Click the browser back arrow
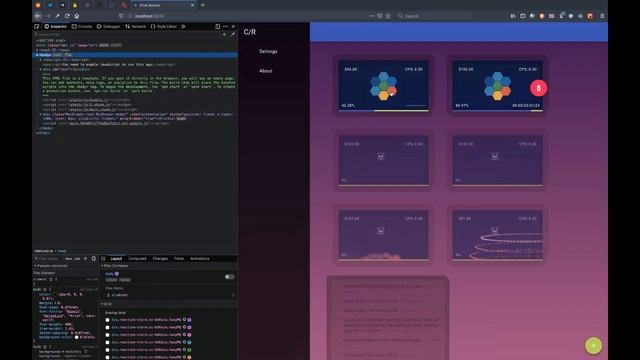Image resolution: width=640 pixels, height=360 pixels. pyautogui.click(x=38, y=16)
